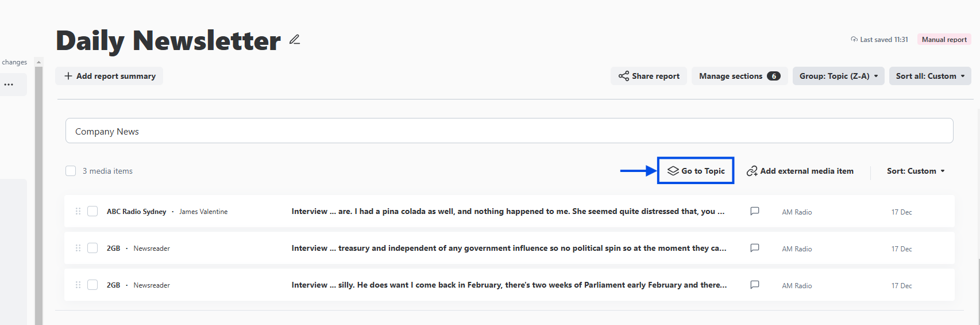Click Add report summary
980x325 pixels.
109,76
